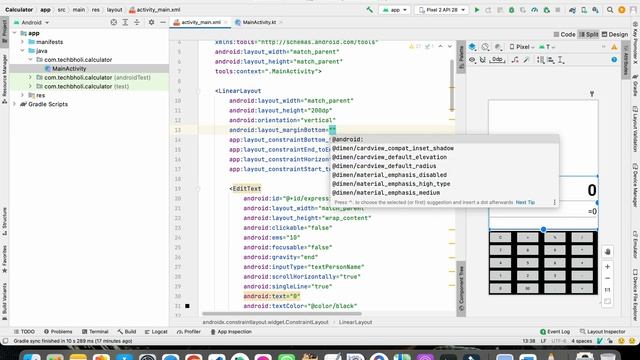This screenshot has width=640, height=360.
Task: Click the blue help question icon
Action: coord(614,60)
